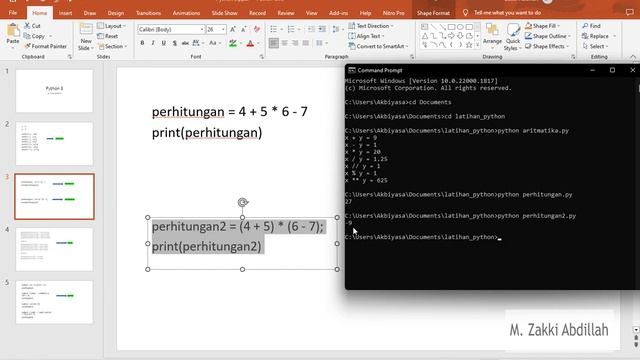The image size is (640, 360).
Task: Apply green text highlight color
Action: (x=233, y=43)
